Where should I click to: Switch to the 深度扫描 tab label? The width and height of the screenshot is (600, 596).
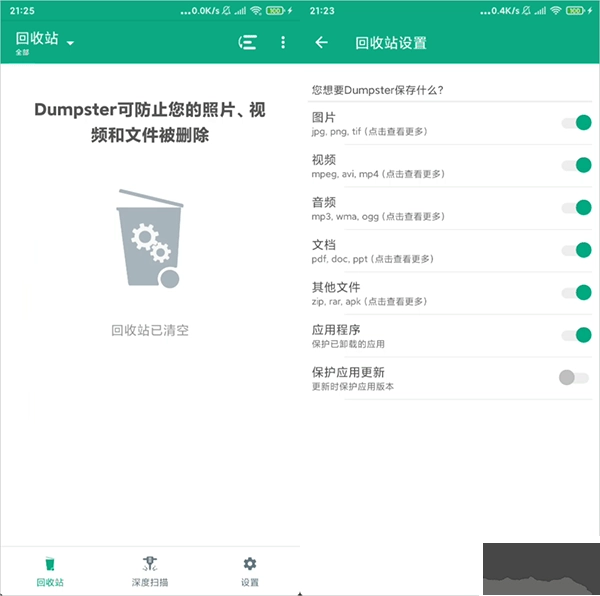pyautogui.click(x=150, y=582)
